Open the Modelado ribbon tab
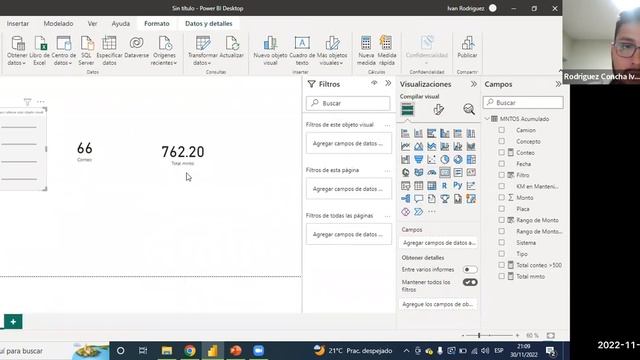This screenshot has width=640, height=360. [58, 24]
